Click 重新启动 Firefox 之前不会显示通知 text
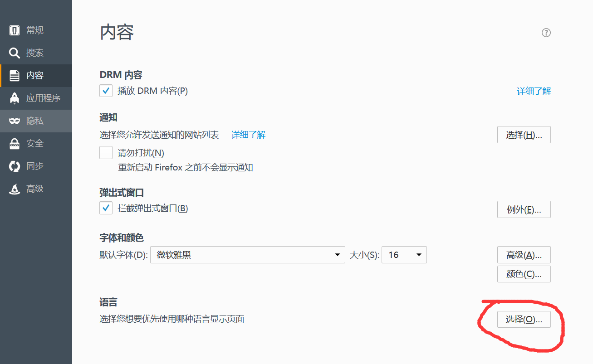593x364 pixels. [x=186, y=168]
